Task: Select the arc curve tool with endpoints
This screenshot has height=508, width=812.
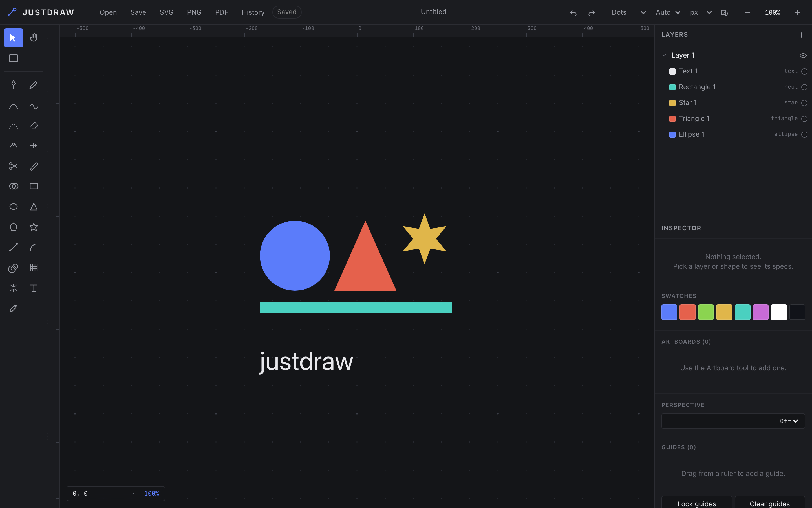Action: [x=14, y=107]
